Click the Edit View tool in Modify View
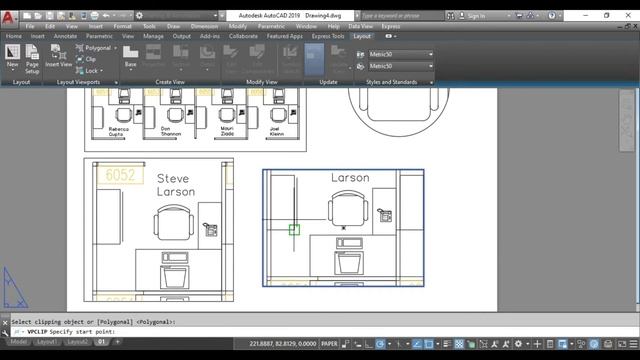The width and height of the screenshot is (640, 360). click(231, 59)
